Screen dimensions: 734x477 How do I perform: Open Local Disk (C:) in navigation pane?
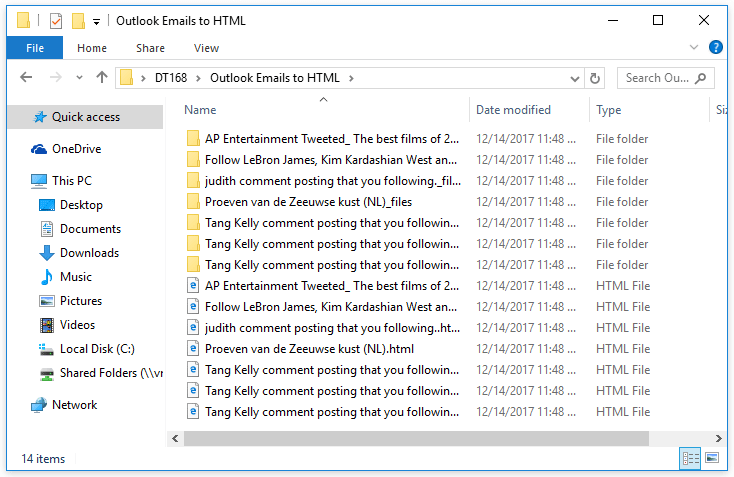point(97,349)
